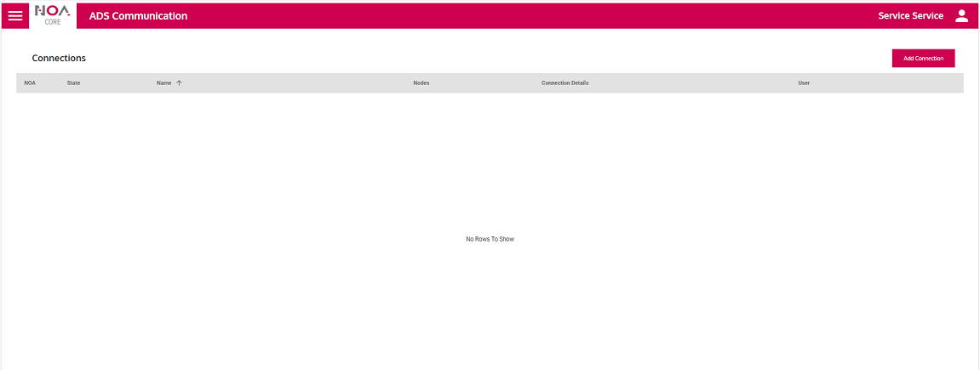980x370 pixels.
Task: Click the ascending sort arrow beside Name
Action: point(179,83)
